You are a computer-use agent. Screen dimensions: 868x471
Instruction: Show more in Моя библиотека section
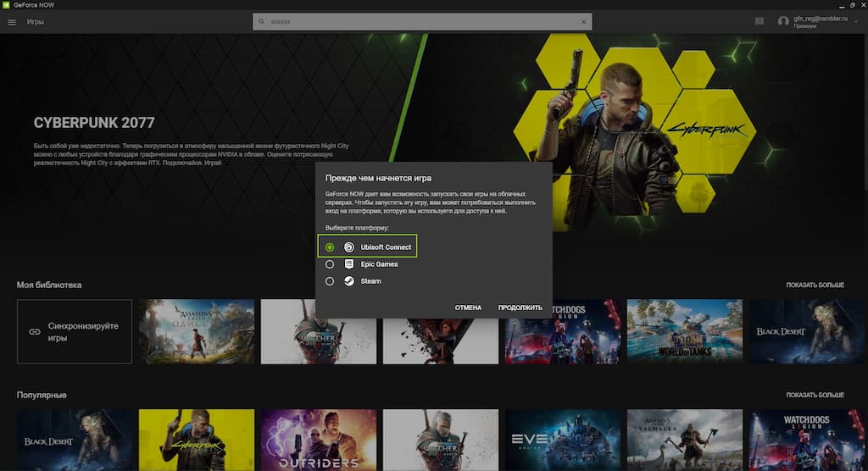click(815, 285)
